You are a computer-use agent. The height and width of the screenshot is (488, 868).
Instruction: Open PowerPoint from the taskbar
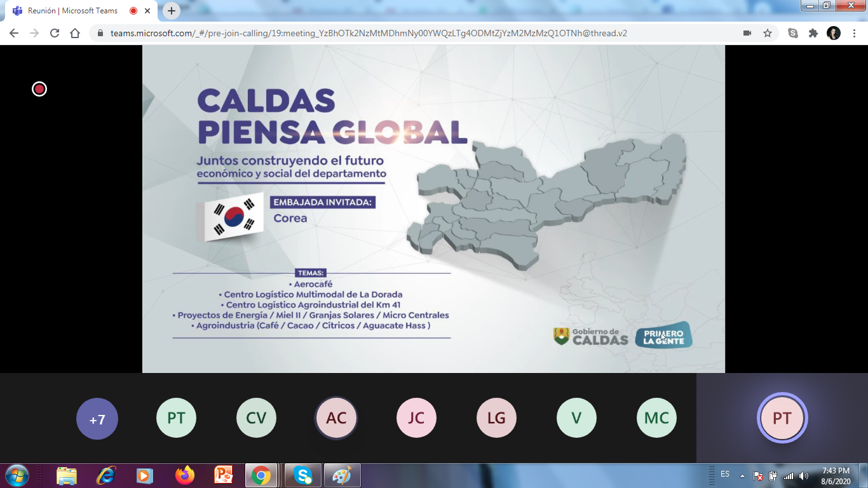pyautogui.click(x=224, y=475)
